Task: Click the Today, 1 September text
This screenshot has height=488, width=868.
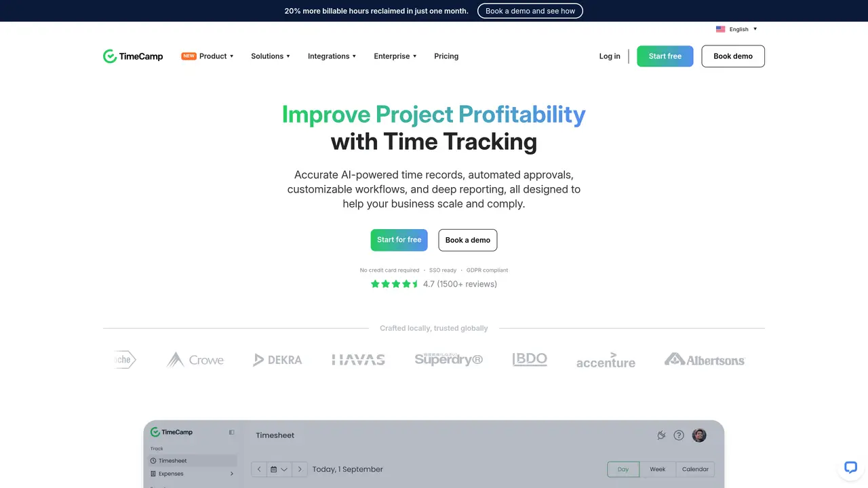Action: [x=348, y=469]
